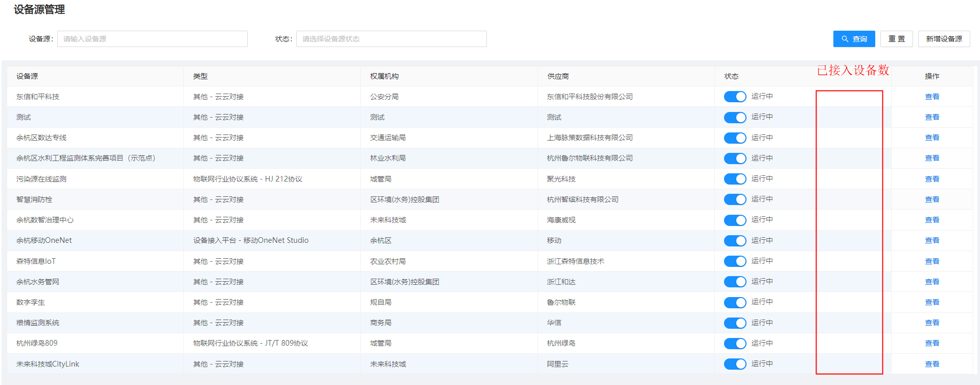Click the 新增设备源 button
The width and height of the screenshot is (980, 385).
944,39
